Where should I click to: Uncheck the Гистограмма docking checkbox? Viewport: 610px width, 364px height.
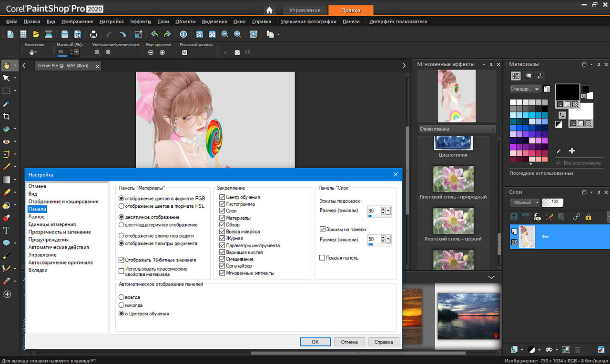[x=222, y=204]
